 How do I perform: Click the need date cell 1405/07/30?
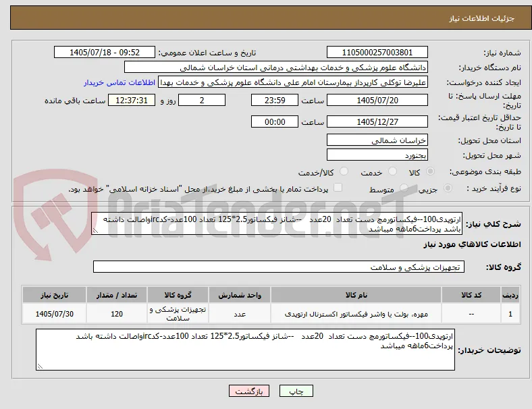[54, 314]
